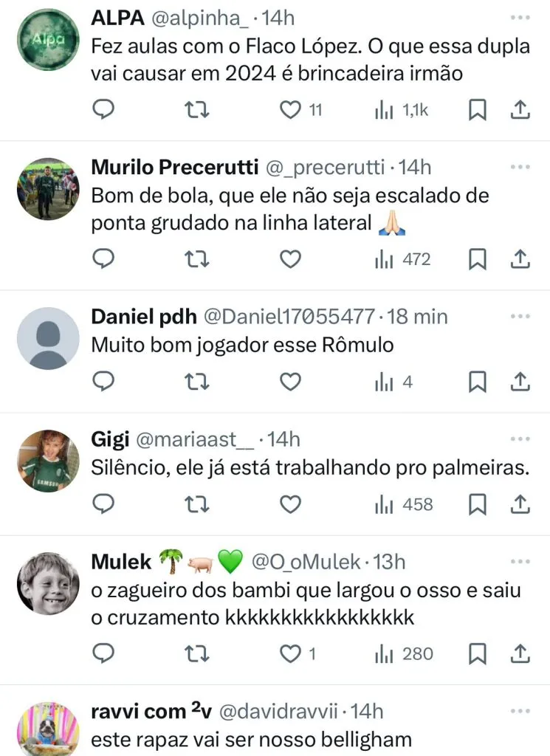Viewport: 550px width, 756px height.
Task: Like Mulek's tweet with 1 like
Action: [x=292, y=653]
